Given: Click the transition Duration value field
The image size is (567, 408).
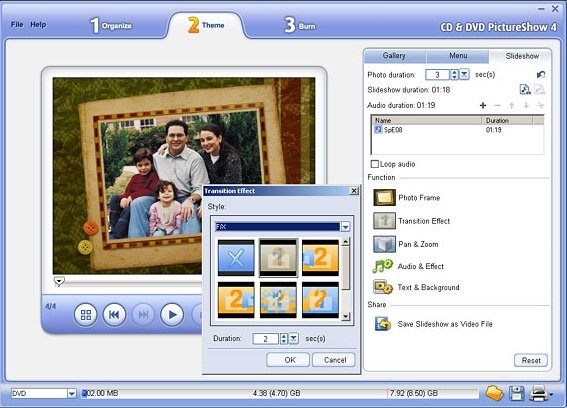Looking at the screenshot, I should click(x=266, y=339).
